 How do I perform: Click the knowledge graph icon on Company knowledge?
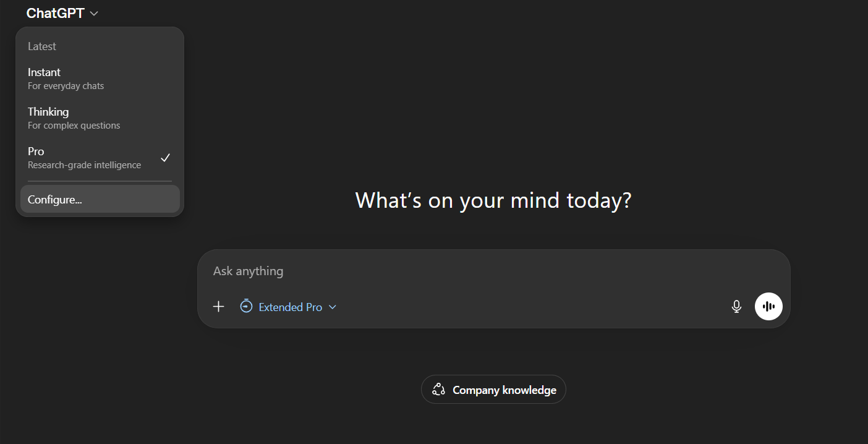click(438, 389)
